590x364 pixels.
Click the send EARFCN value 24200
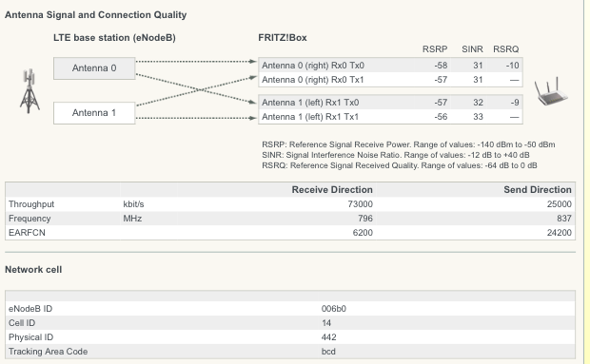(x=560, y=233)
